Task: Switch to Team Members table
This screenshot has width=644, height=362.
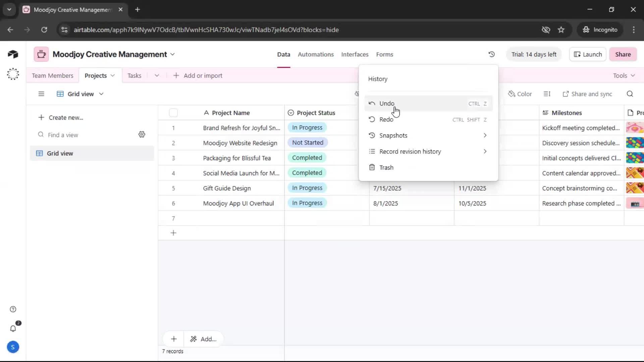Action: [x=53, y=75]
